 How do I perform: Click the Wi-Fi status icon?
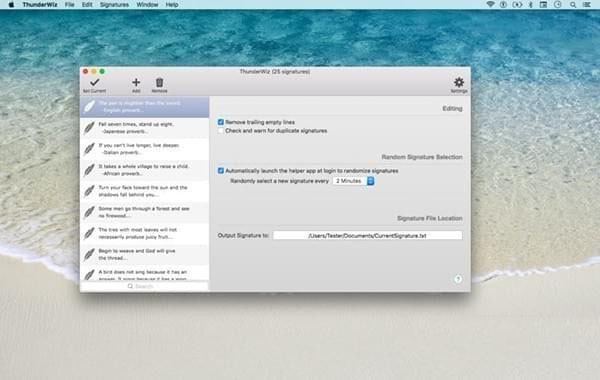[x=490, y=5]
